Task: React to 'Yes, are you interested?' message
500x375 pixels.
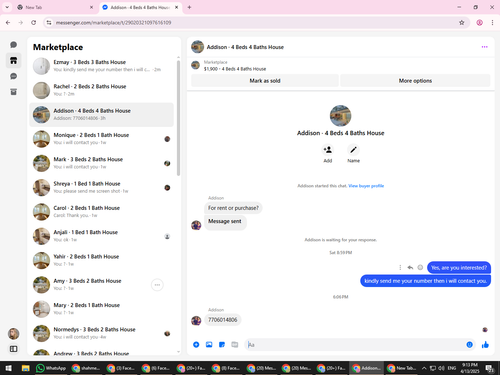Action: pos(420,267)
